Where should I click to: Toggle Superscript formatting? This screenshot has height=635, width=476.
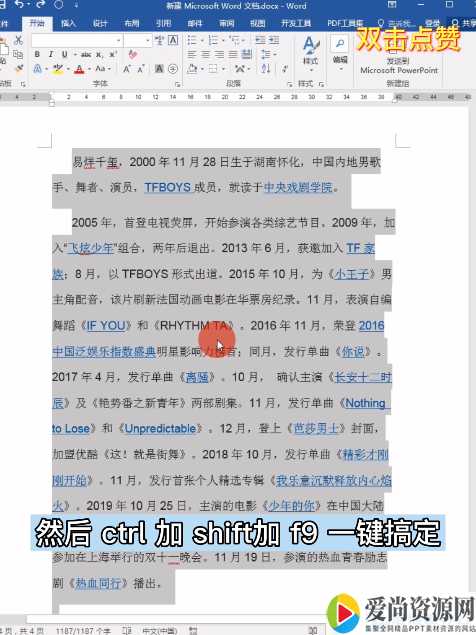113,54
